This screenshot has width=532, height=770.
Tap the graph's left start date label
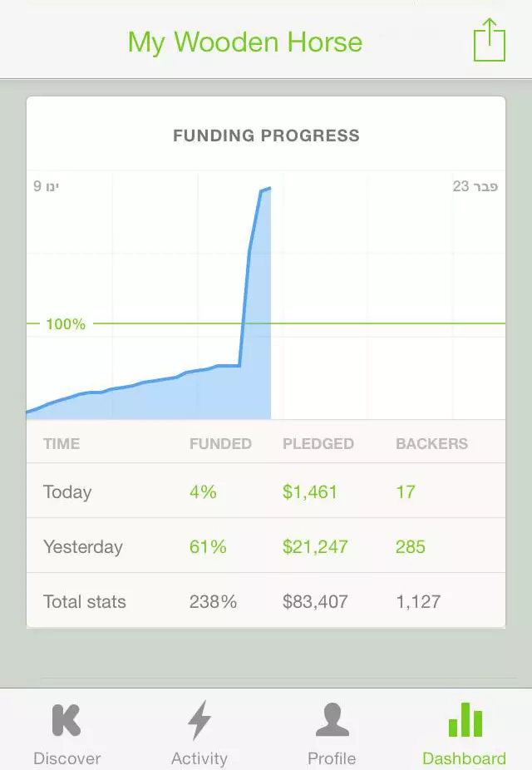pos(46,186)
